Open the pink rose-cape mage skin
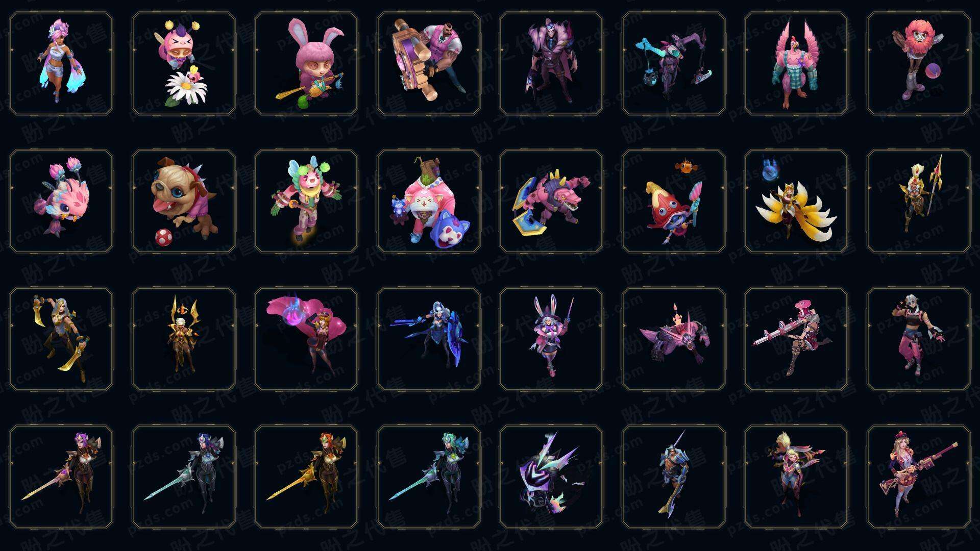The height and width of the screenshot is (551, 980). (x=306, y=339)
